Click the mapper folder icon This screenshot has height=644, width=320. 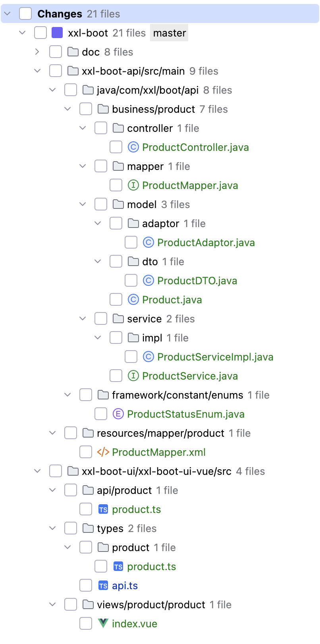point(118,166)
